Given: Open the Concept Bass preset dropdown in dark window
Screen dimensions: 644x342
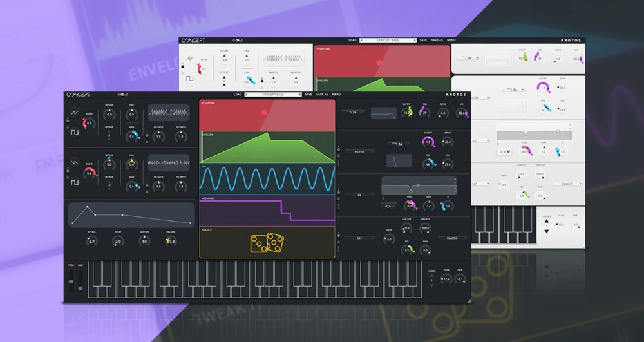Looking at the screenshot, I should [272, 95].
